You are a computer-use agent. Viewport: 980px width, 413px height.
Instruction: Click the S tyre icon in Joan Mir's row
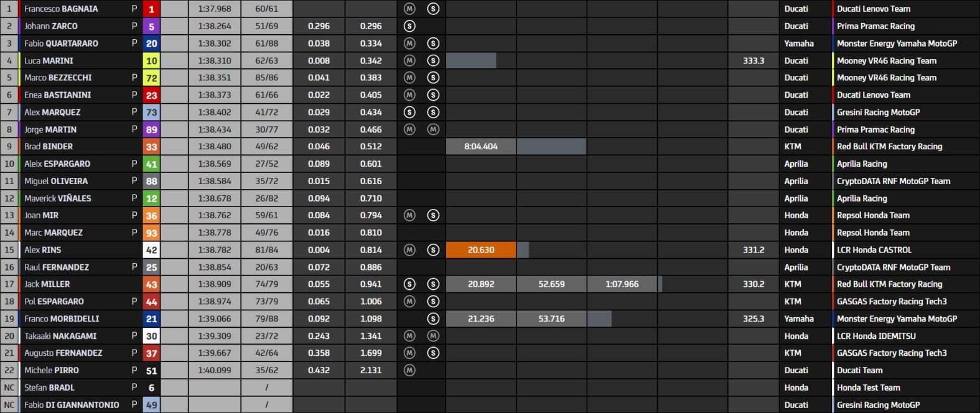coord(433,215)
